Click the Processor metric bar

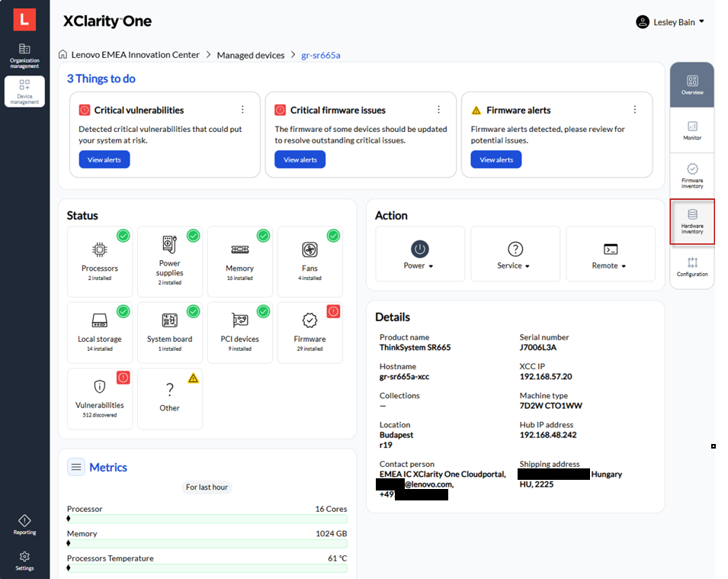[207, 519]
